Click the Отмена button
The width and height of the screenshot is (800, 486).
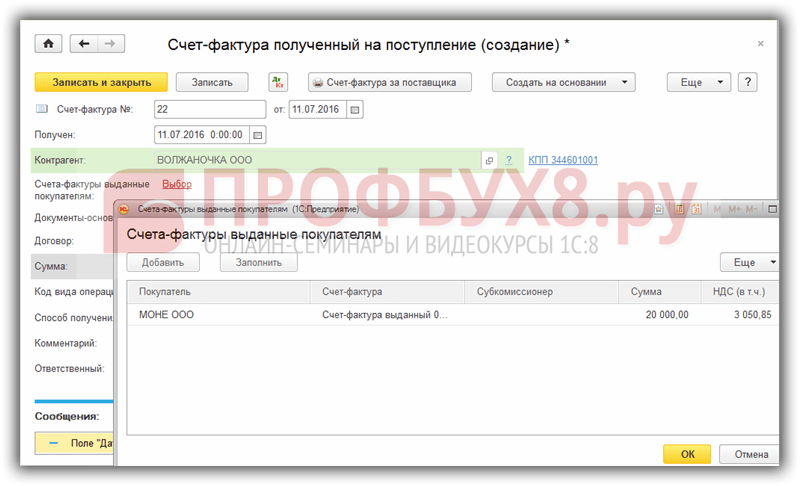tap(750, 454)
